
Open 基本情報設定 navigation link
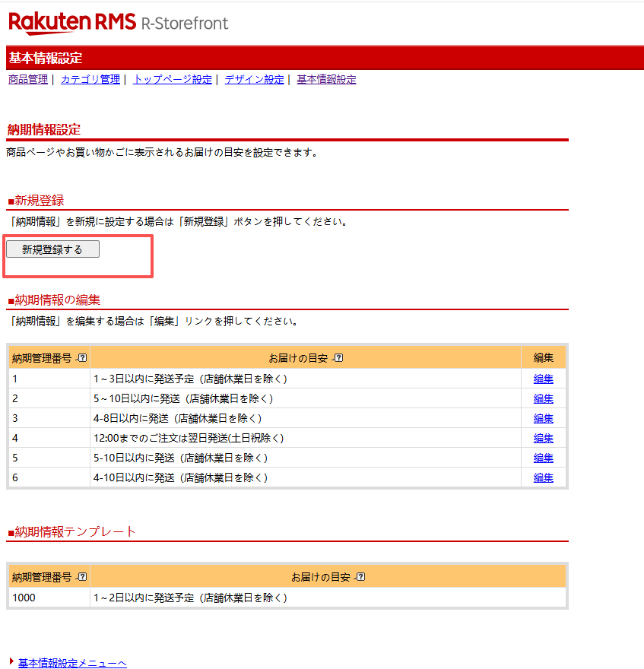tap(326, 79)
